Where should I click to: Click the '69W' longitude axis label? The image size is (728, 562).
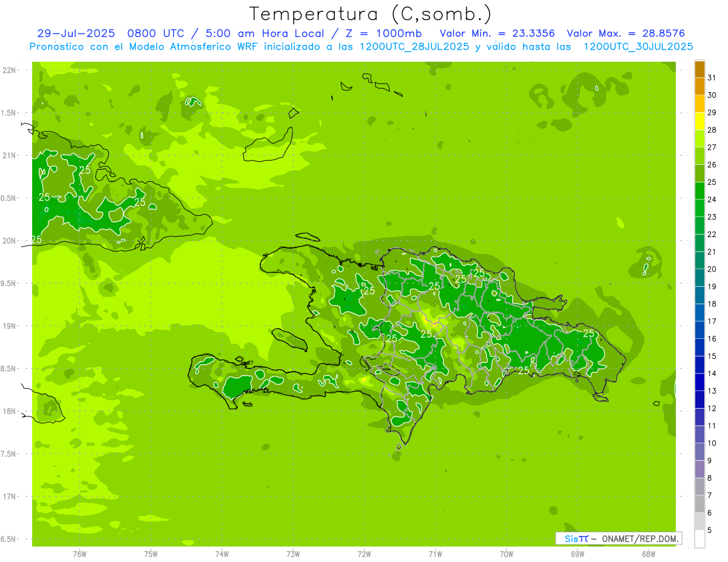(x=578, y=554)
